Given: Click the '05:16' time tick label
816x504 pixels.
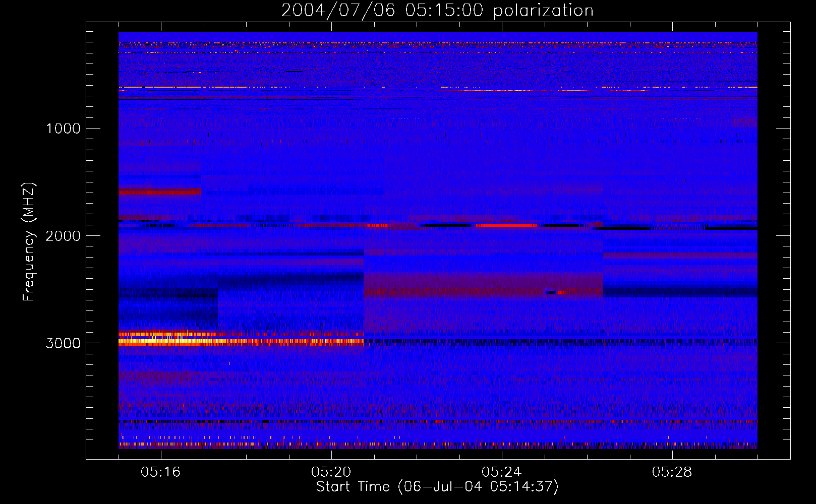Looking at the screenshot, I should (160, 472).
